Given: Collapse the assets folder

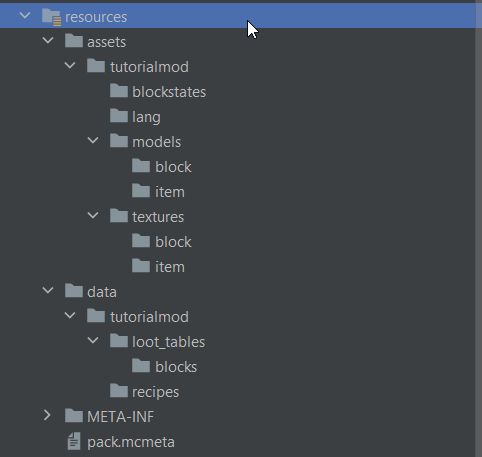Looking at the screenshot, I should (x=48, y=40).
